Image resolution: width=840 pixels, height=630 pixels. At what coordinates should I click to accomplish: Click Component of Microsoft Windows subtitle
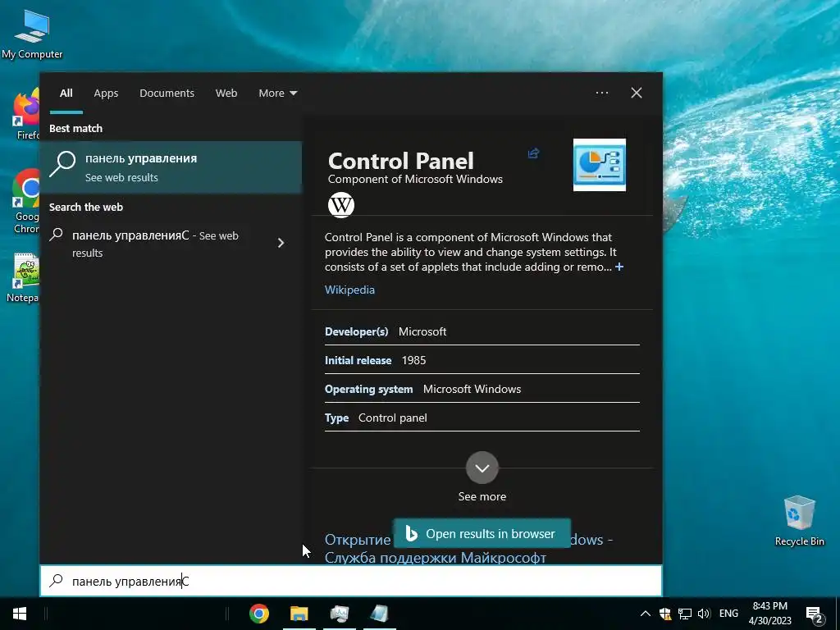click(x=415, y=179)
